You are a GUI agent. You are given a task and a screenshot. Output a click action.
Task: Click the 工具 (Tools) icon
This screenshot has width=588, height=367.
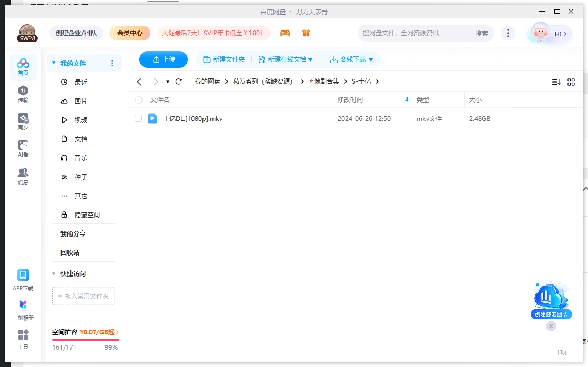(x=23, y=339)
